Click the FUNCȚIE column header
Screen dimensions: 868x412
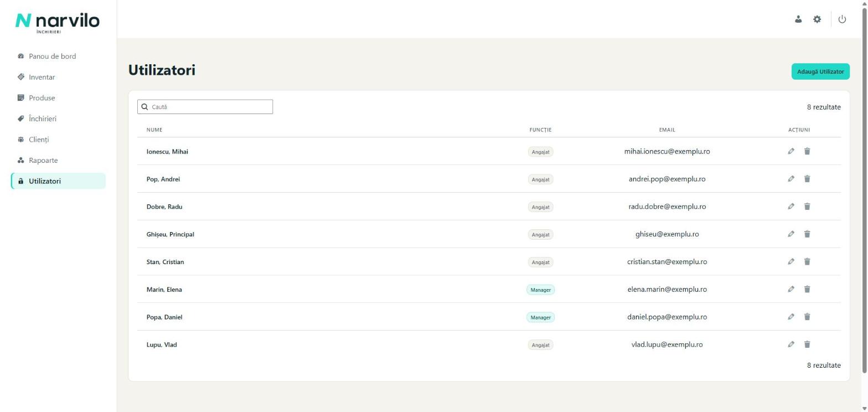[540, 130]
